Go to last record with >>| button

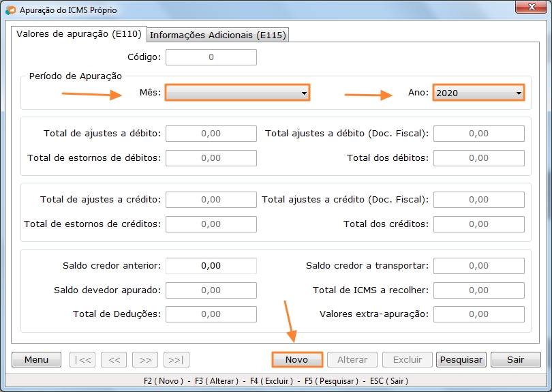tap(177, 359)
